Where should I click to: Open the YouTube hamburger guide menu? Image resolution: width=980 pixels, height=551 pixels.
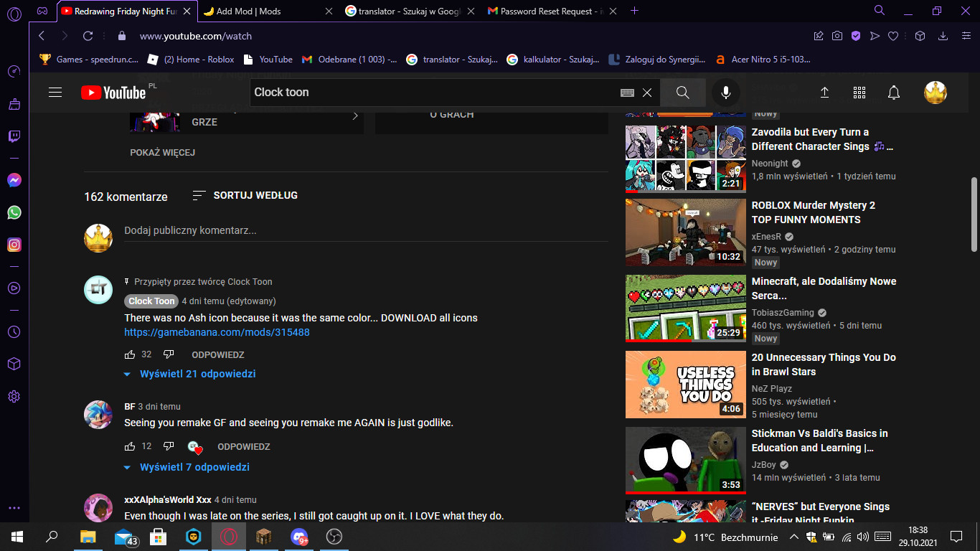pyautogui.click(x=55, y=93)
